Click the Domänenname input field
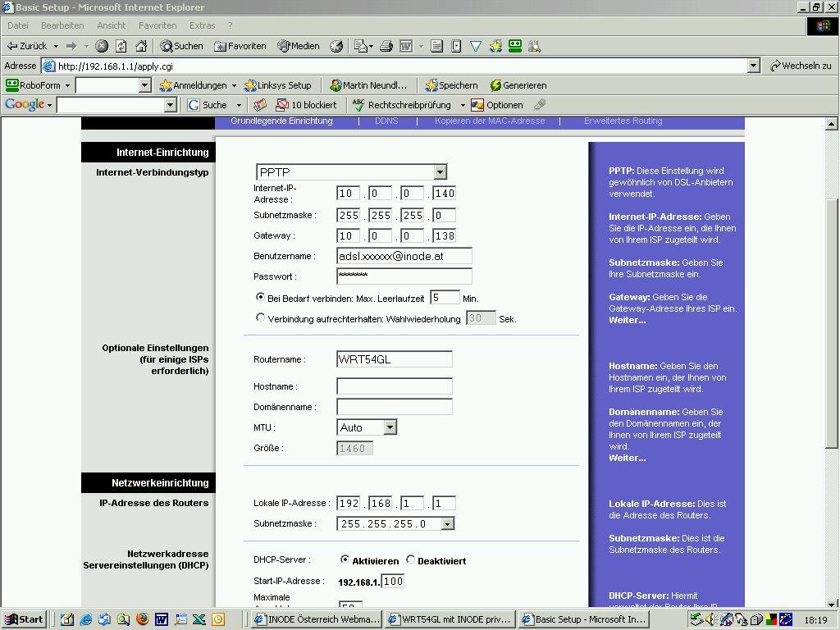The height and width of the screenshot is (630, 840). pyautogui.click(x=395, y=407)
